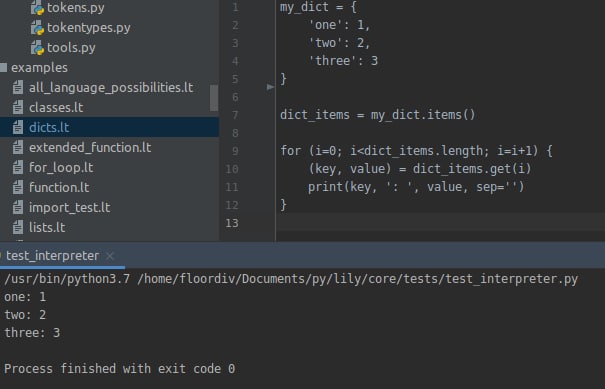Select dicts.lt in the tree
The width and height of the screenshot is (605, 389).
pyautogui.click(x=49, y=127)
